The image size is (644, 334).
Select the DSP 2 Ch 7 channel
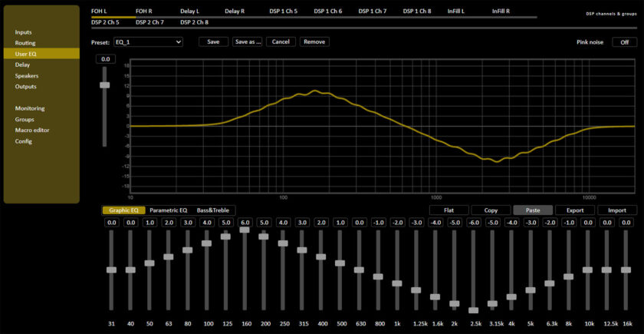[x=149, y=22]
